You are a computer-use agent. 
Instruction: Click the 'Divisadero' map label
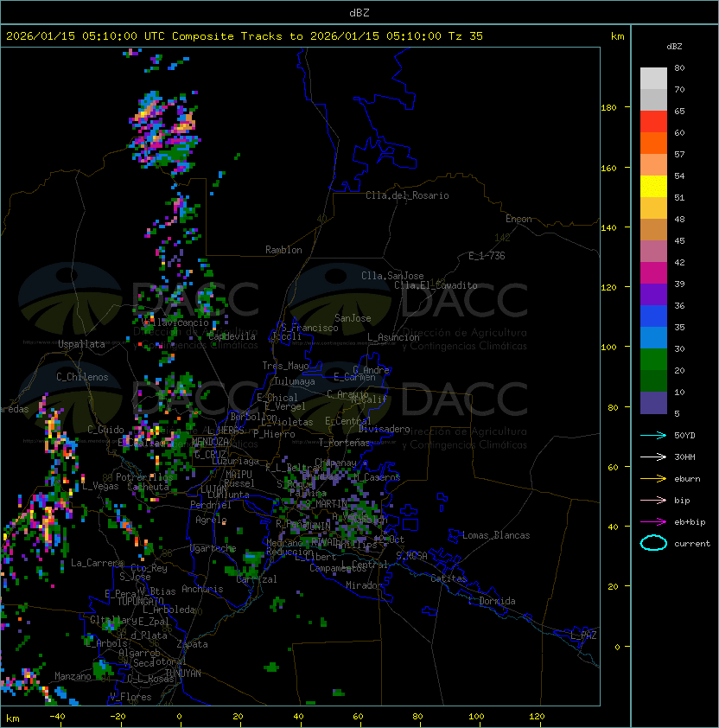pos(384,429)
